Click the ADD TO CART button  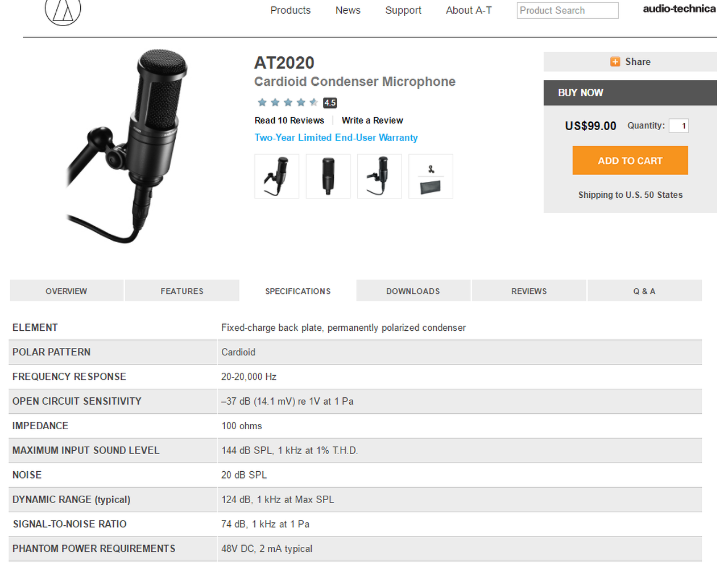tap(630, 161)
